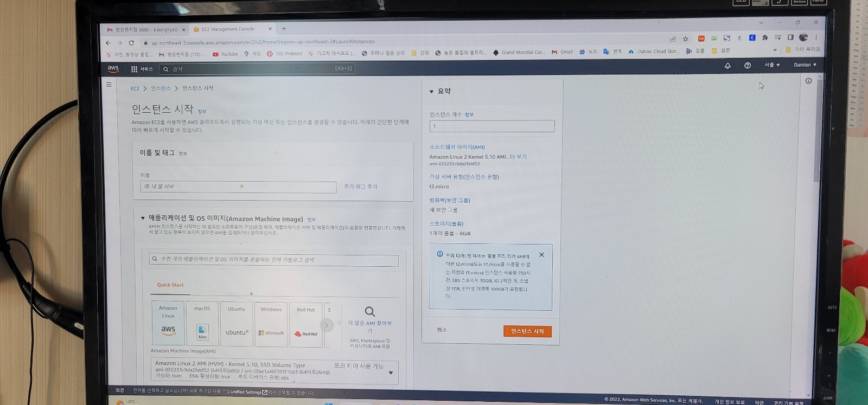Expand hidden bookmarks overflow chevron
Viewport: 868px width, 405px height.
click(775, 50)
